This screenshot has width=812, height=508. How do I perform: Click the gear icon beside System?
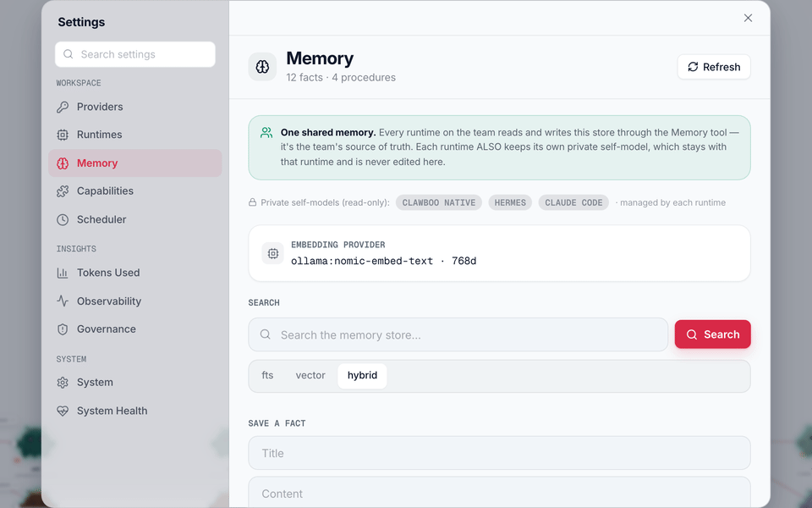(63, 383)
